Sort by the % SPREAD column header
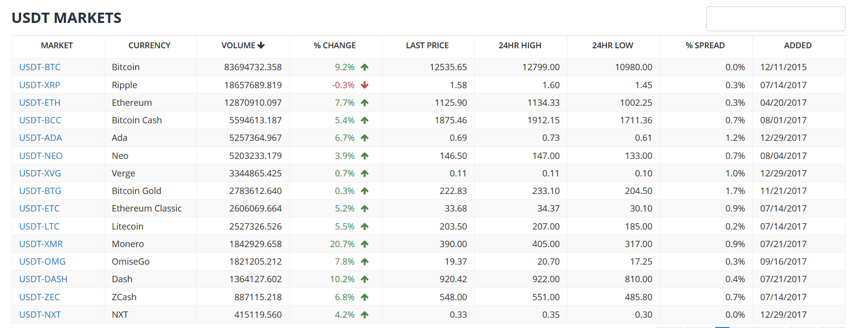 pos(705,45)
